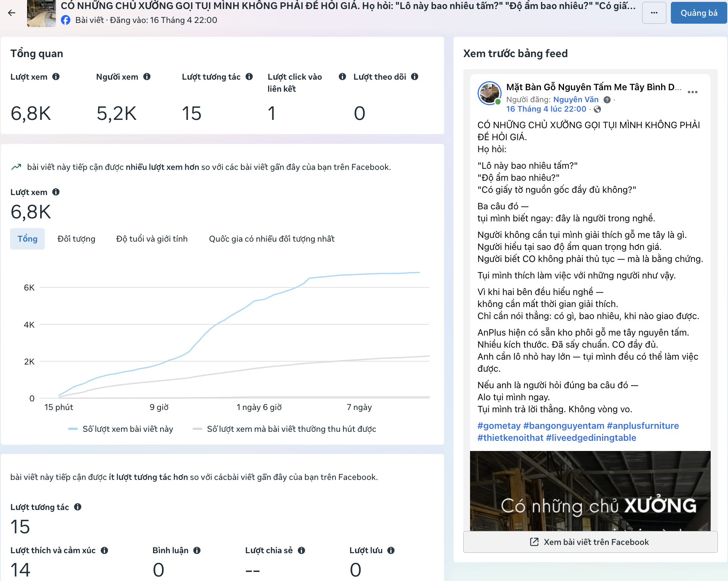Image resolution: width=728 pixels, height=581 pixels.
Task: Click info icon next to Lượt theo dõi
Action: [x=415, y=77]
